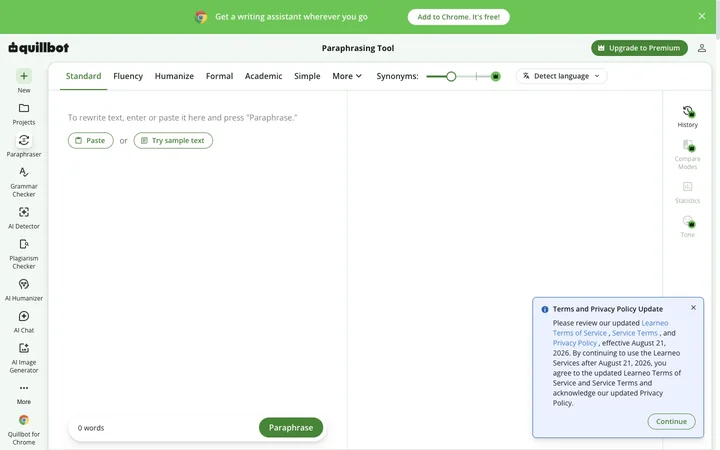Screen dimensions: 720x450
Task: Click the sidebar More three-dots icon
Action: click(x=24, y=388)
